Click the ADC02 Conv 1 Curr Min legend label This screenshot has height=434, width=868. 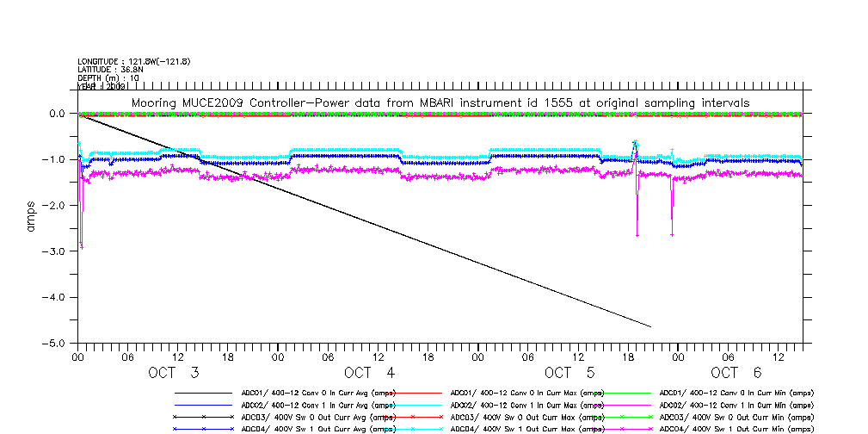(x=736, y=405)
